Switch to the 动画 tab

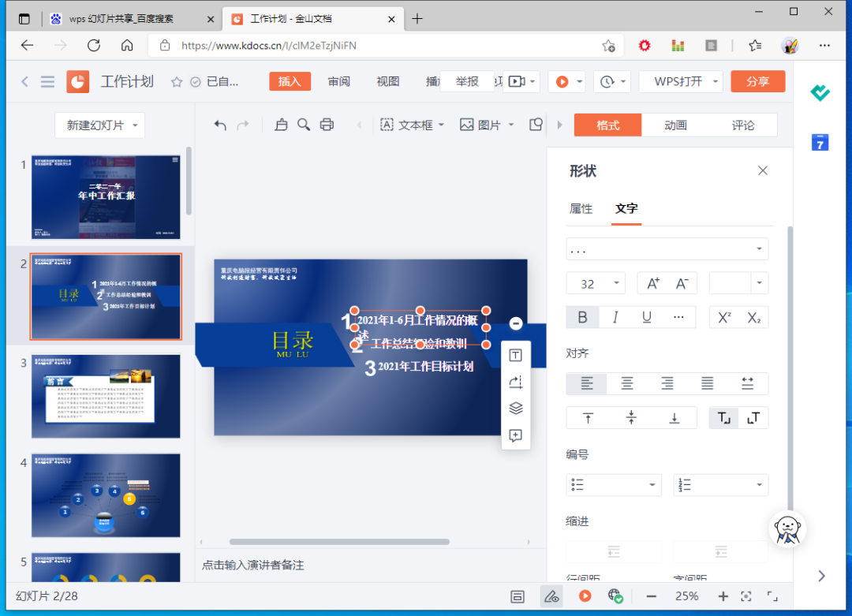pos(674,125)
